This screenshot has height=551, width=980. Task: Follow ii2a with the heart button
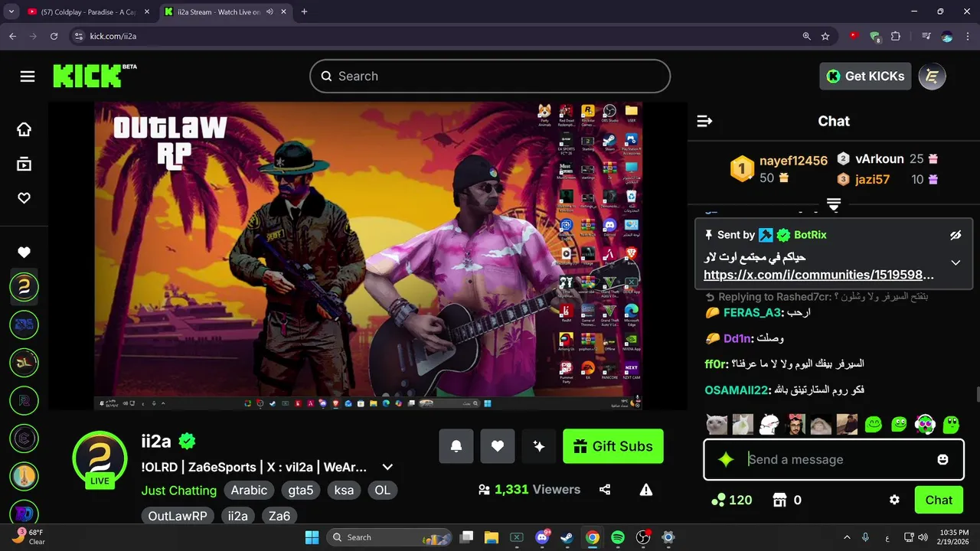[498, 446]
